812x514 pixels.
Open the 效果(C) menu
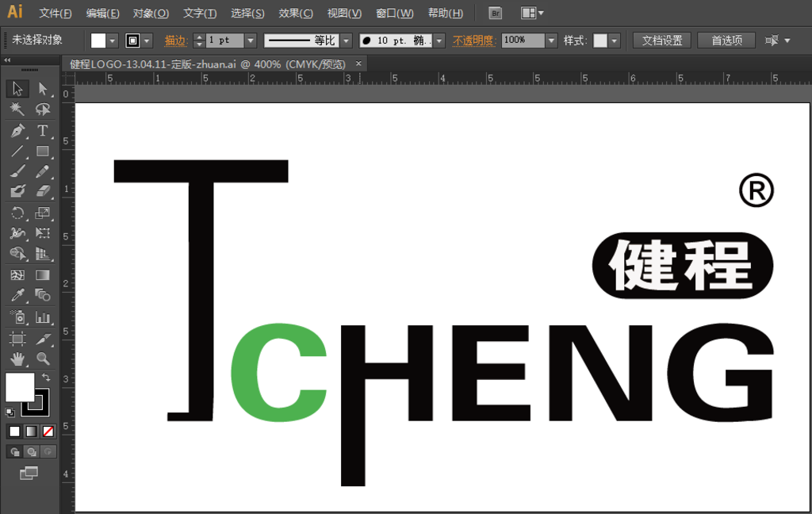coord(296,13)
